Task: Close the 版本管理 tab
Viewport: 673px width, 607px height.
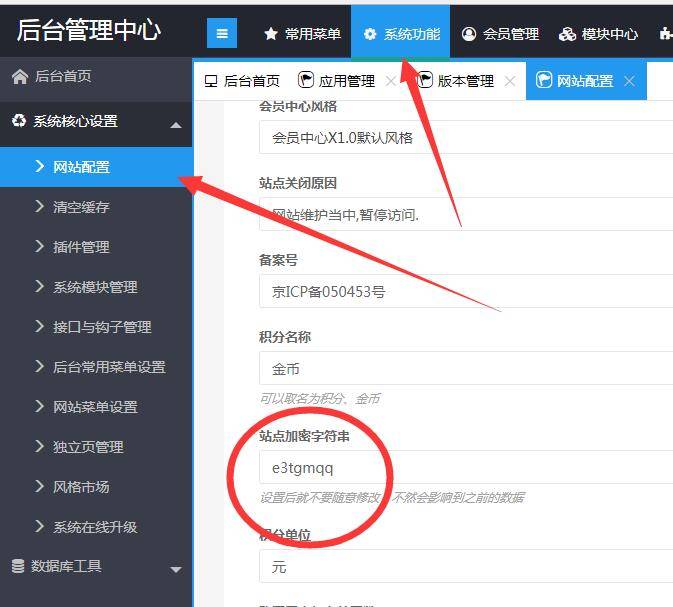Action: coord(510,81)
